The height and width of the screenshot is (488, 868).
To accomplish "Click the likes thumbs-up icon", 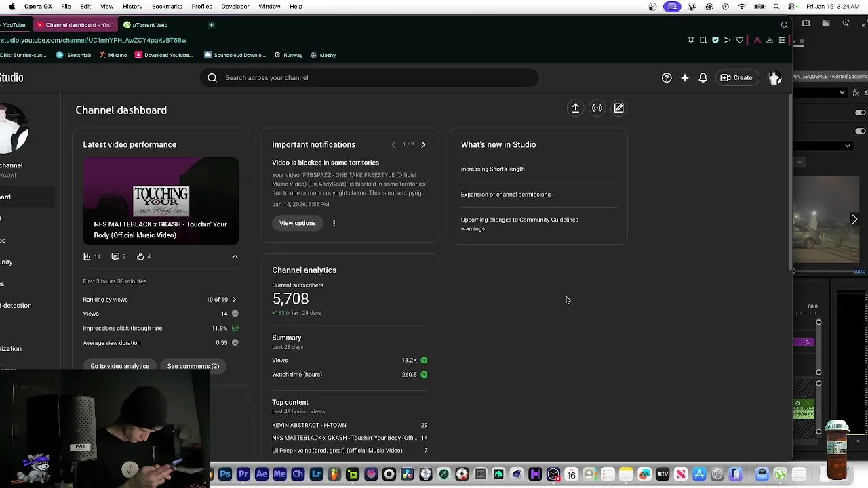I will [x=140, y=256].
